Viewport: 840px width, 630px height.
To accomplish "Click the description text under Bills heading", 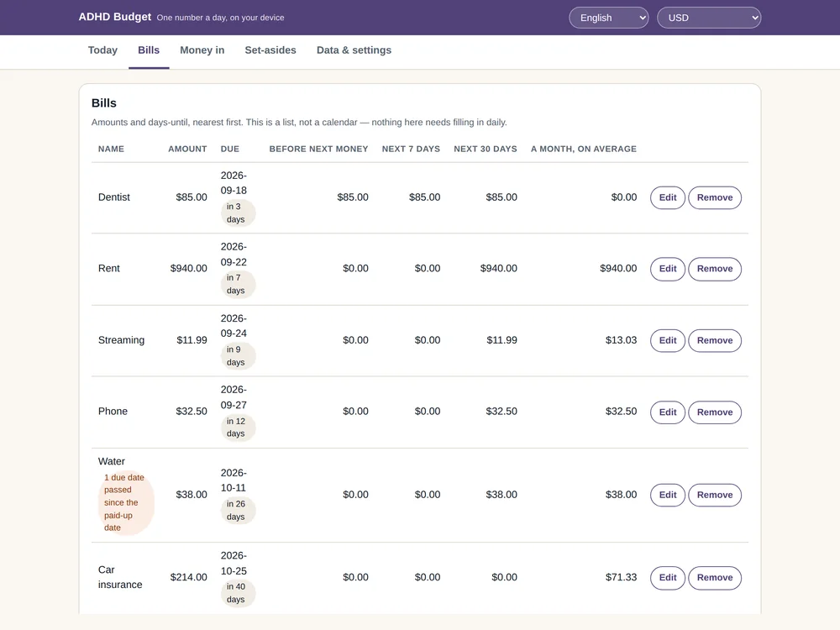I will point(299,122).
